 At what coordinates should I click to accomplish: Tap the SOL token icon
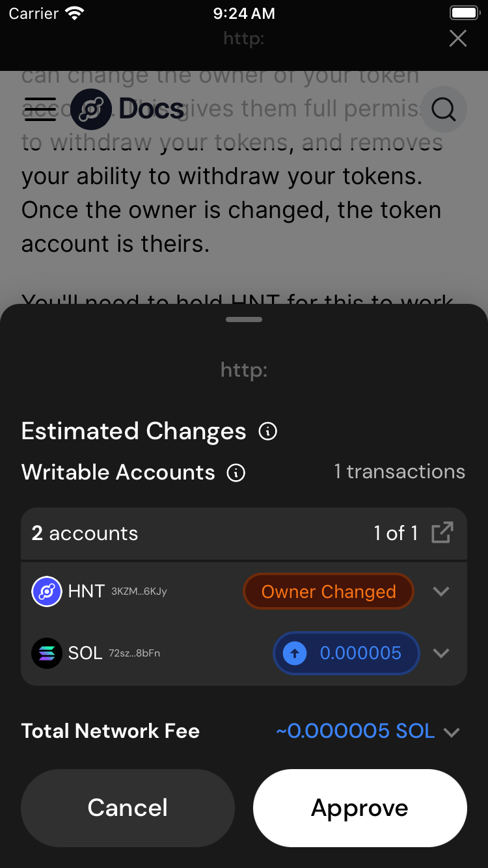click(47, 653)
